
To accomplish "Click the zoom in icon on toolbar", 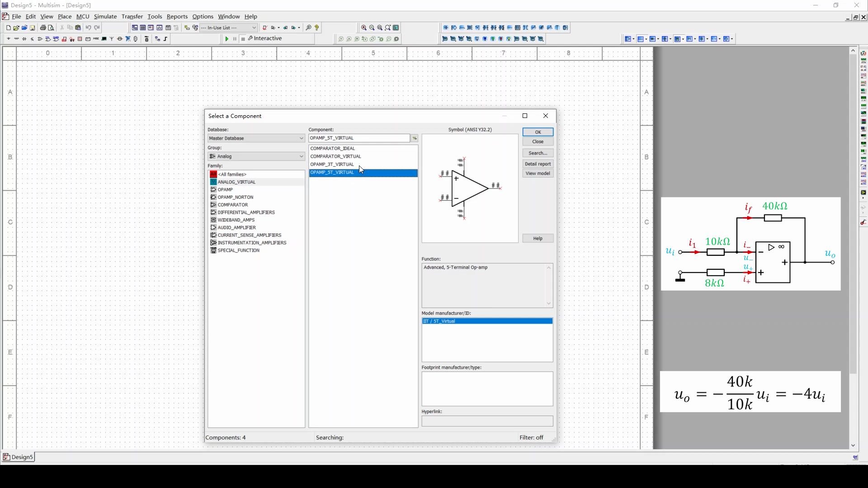I will (363, 28).
